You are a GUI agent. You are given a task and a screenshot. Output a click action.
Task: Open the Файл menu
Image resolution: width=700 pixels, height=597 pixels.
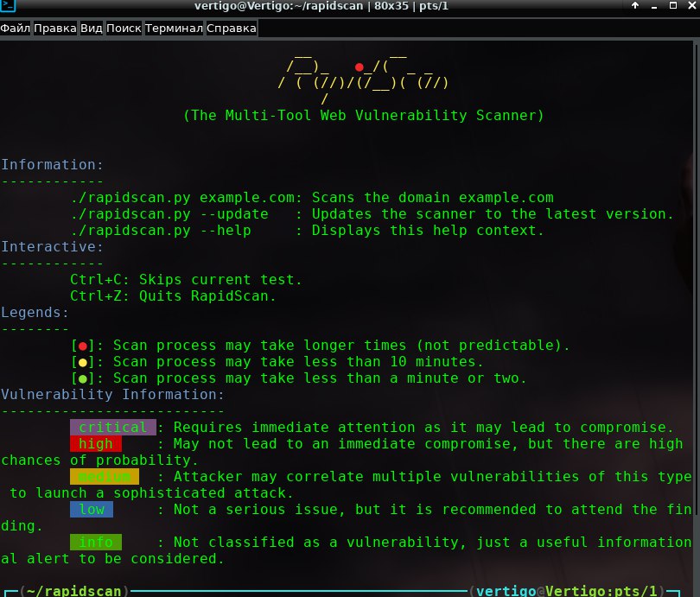coord(16,29)
